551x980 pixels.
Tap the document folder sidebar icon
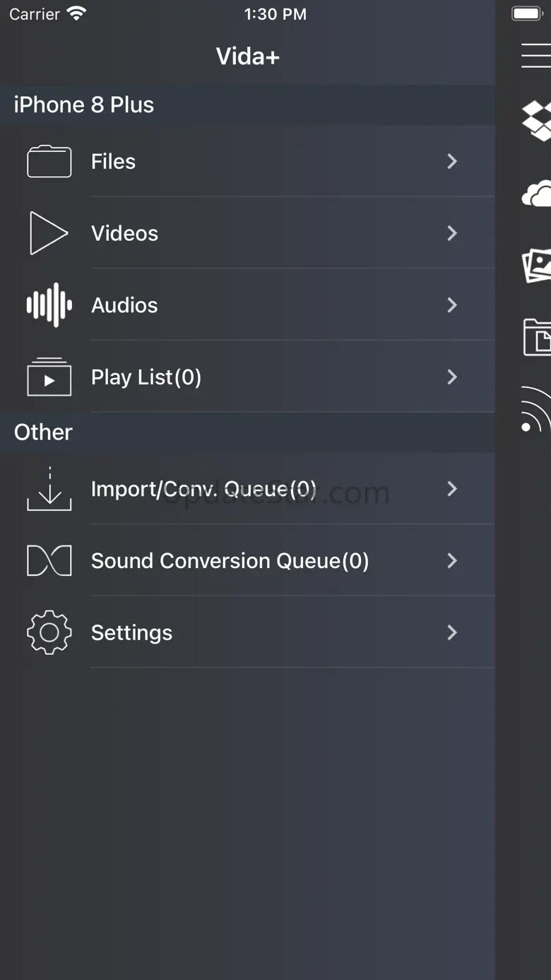tap(537, 338)
